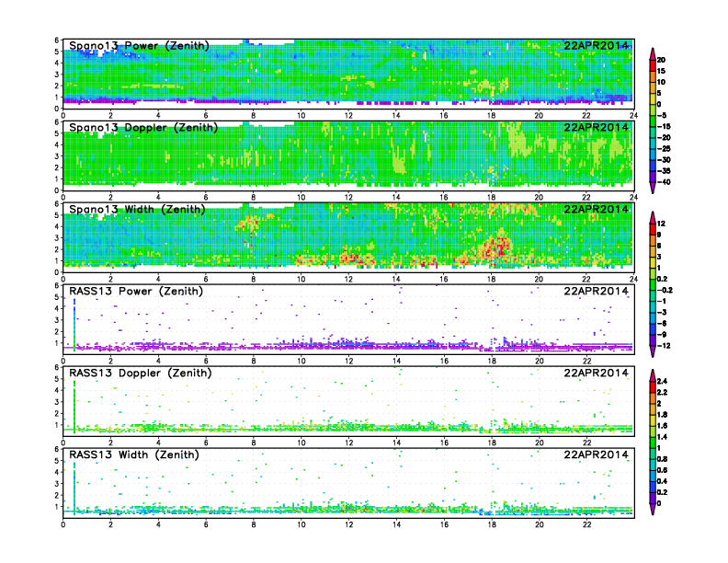Click hour tick "22" under RASS13 Width panel
Viewport: 728px width, 563px height.
click(586, 524)
